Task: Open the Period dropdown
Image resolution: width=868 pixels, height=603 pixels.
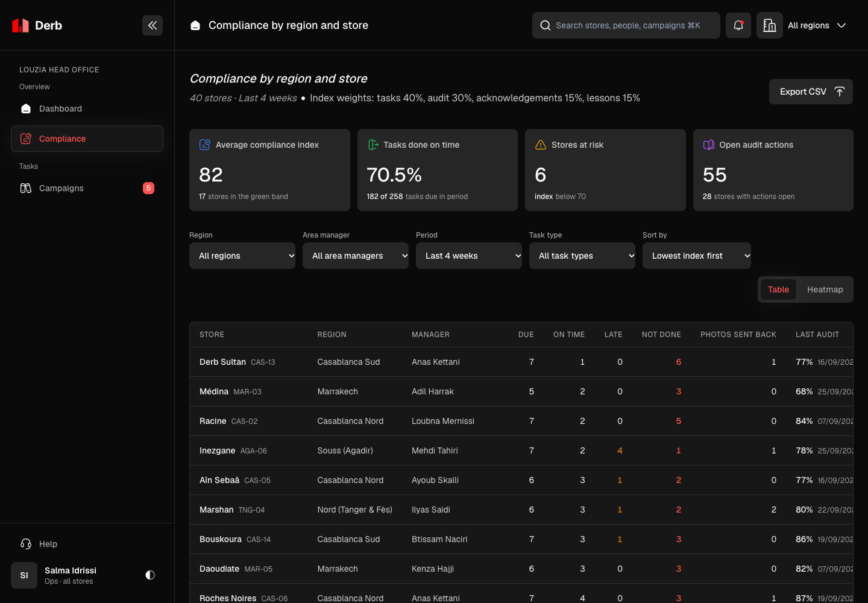Action: click(469, 256)
